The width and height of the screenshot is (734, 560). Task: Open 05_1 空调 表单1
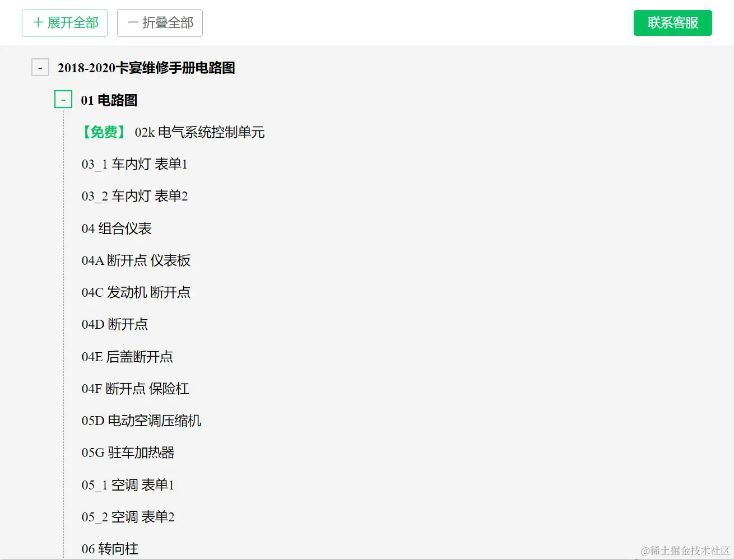(128, 485)
